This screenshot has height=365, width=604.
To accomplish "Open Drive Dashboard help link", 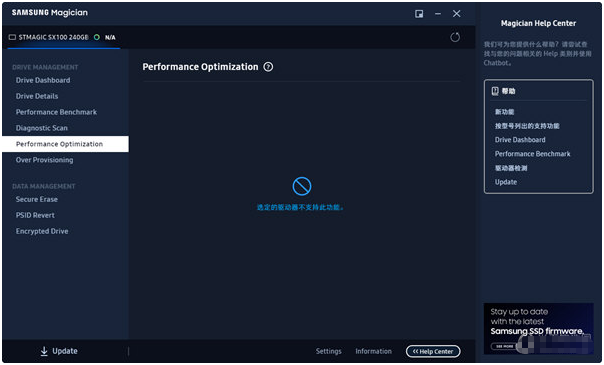I will pyautogui.click(x=520, y=140).
